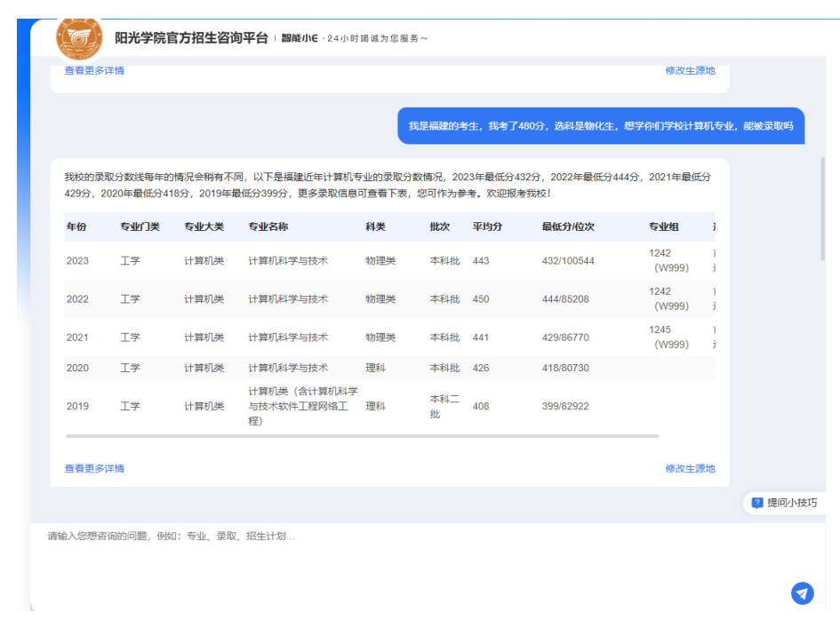
Task: Click the 专业组 column header
Action: pos(663,227)
